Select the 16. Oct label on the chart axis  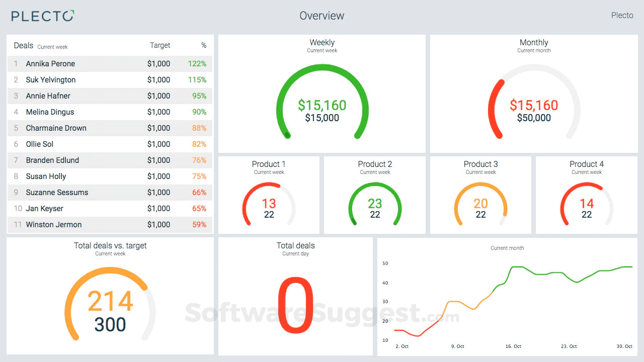[513, 346]
